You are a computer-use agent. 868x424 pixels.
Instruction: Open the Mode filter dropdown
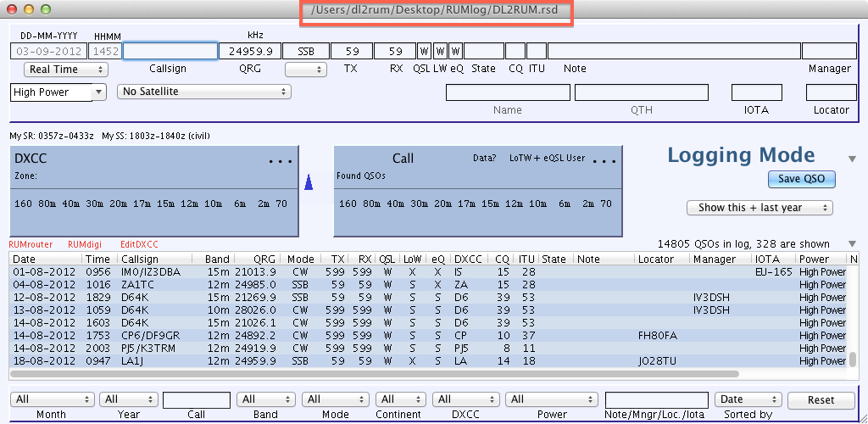(x=336, y=399)
